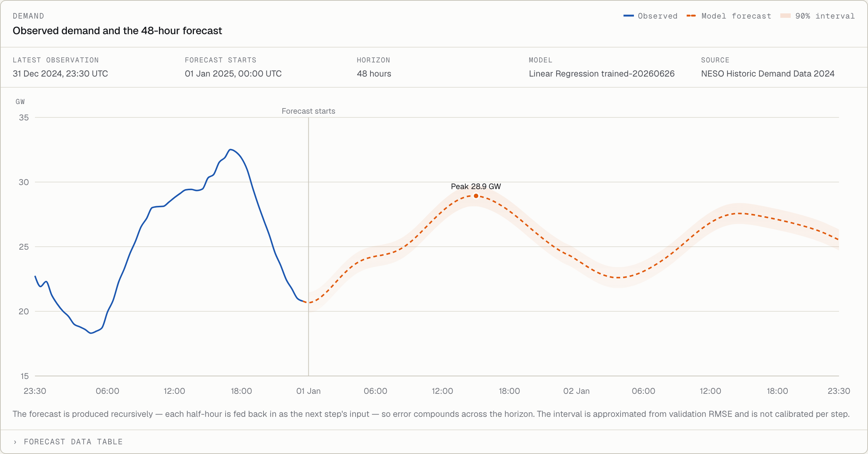Click the y-axis value '20'

[x=24, y=311]
